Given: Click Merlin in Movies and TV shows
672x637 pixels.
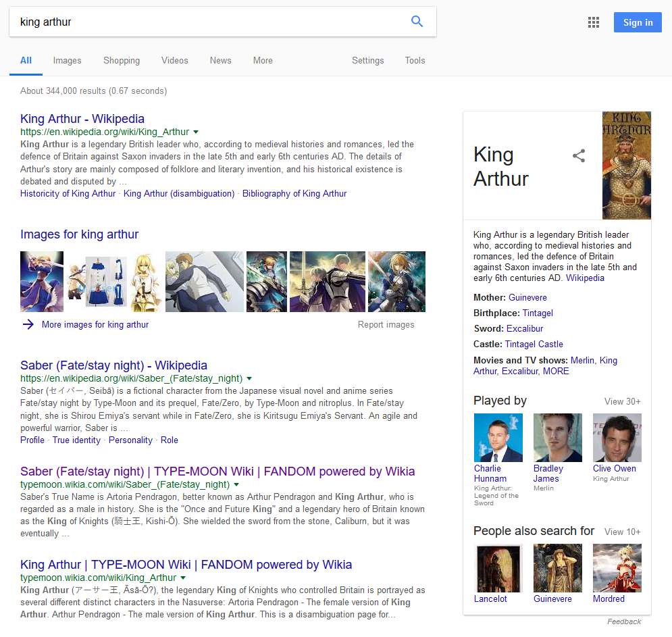Looking at the screenshot, I should 582,361.
